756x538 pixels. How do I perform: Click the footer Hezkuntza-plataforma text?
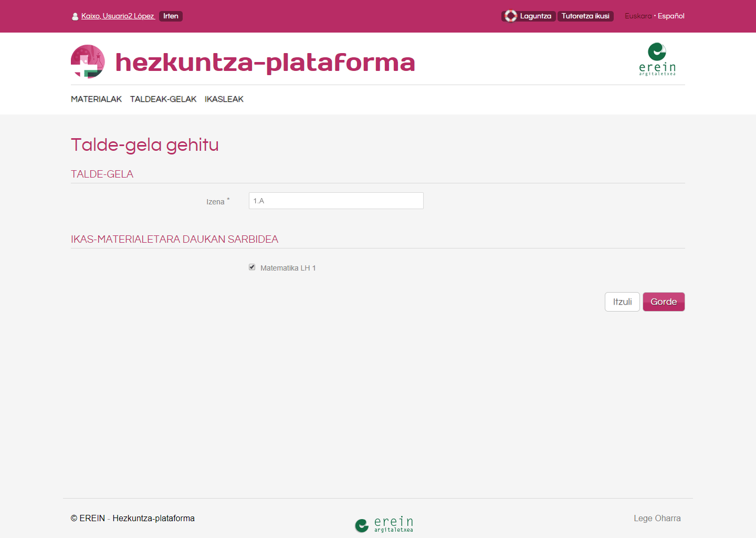pos(153,519)
